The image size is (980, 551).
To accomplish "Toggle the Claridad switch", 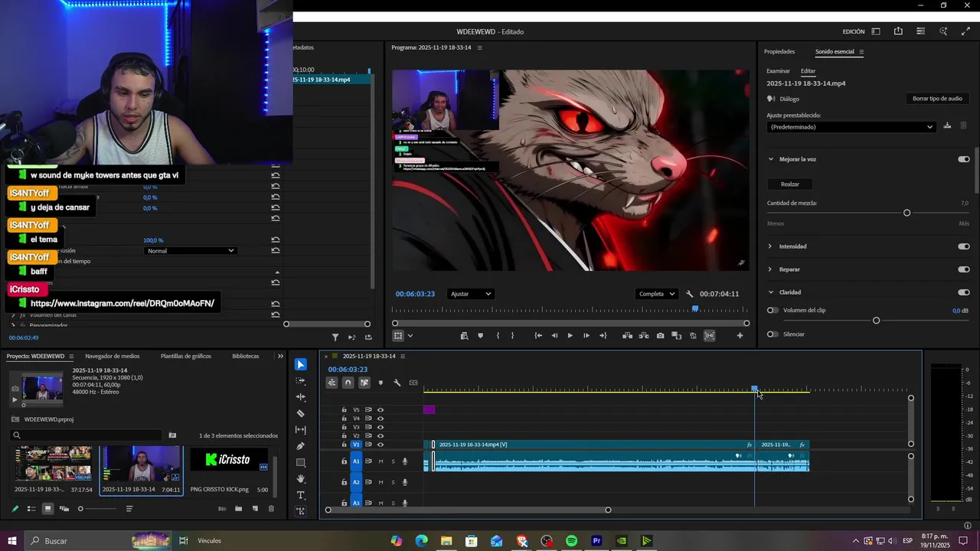I will (x=964, y=292).
